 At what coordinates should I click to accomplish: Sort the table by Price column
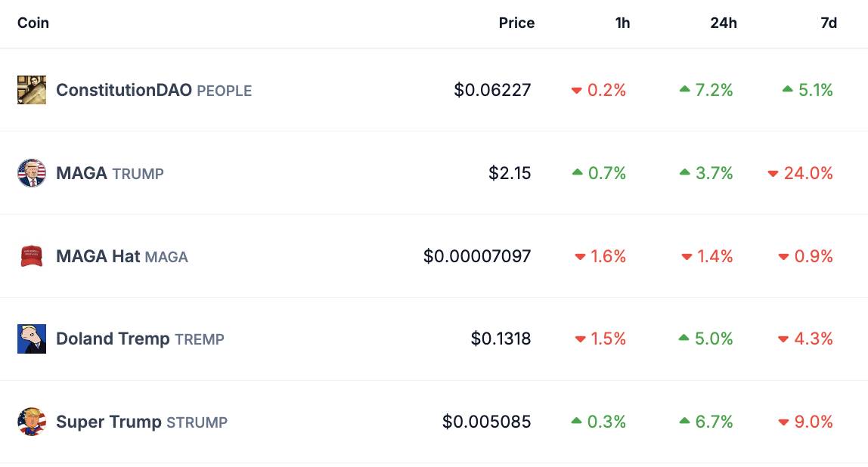tap(516, 23)
